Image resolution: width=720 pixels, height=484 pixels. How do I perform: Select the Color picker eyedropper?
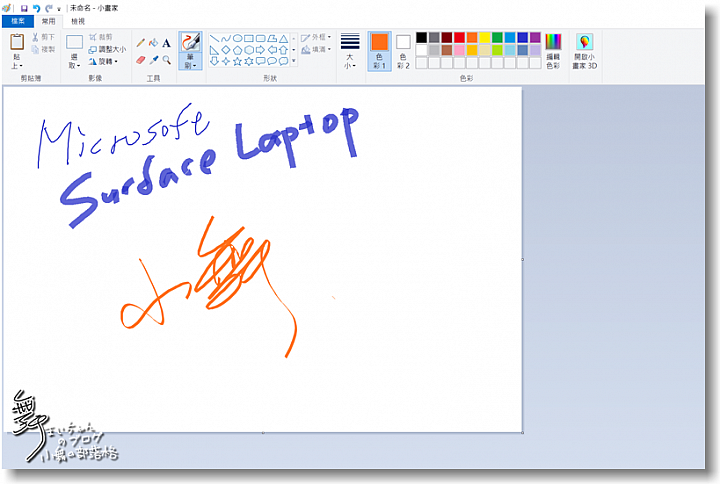click(154, 60)
